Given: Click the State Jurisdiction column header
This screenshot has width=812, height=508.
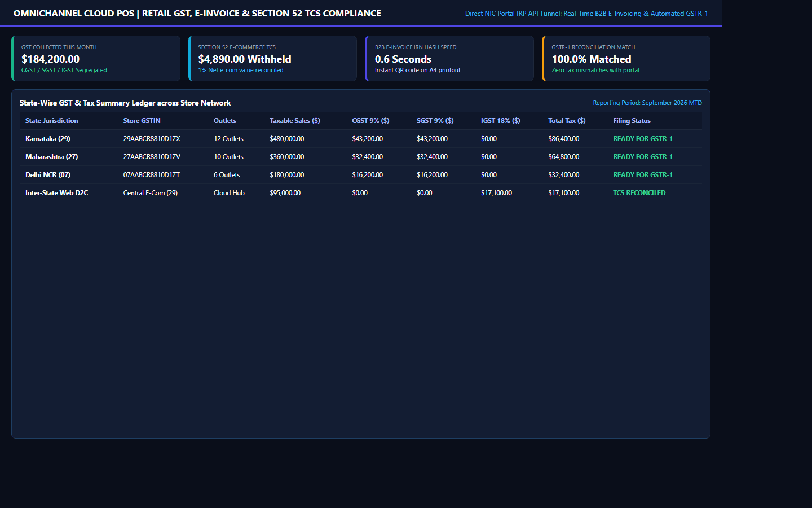Looking at the screenshot, I should point(52,121).
